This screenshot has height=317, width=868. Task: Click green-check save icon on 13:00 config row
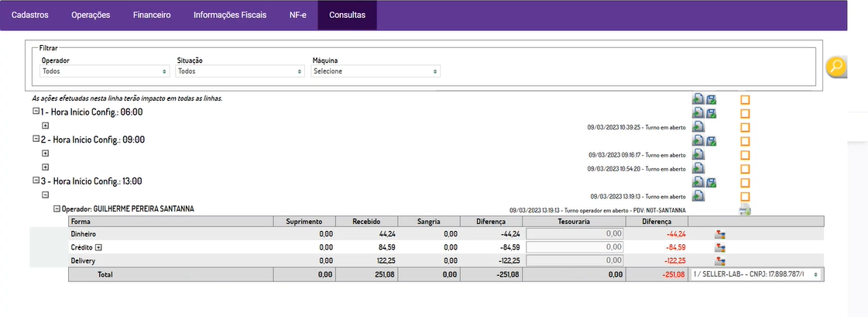pos(711,182)
